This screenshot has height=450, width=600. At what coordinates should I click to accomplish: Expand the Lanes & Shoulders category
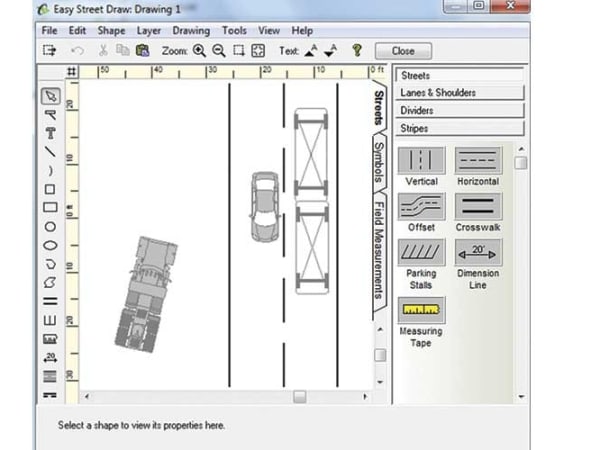459,93
